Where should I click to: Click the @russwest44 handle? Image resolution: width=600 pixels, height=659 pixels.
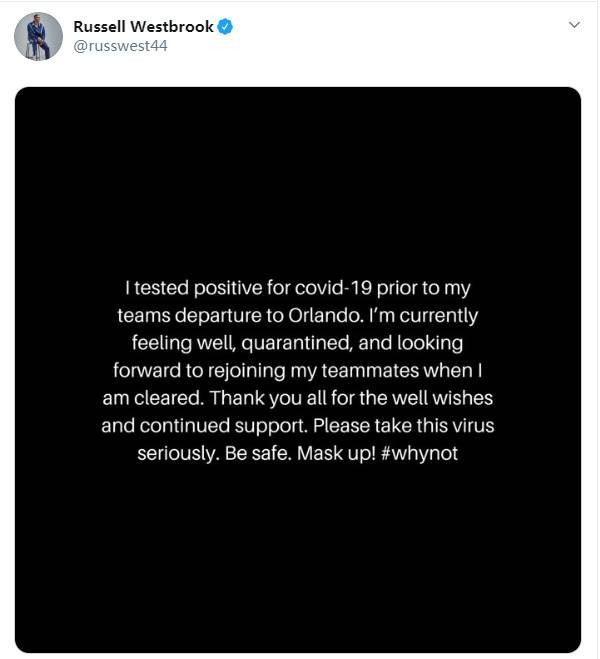[x=120, y=47]
